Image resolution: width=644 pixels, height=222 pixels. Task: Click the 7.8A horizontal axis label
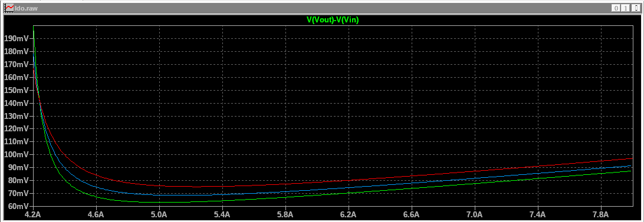pos(600,214)
